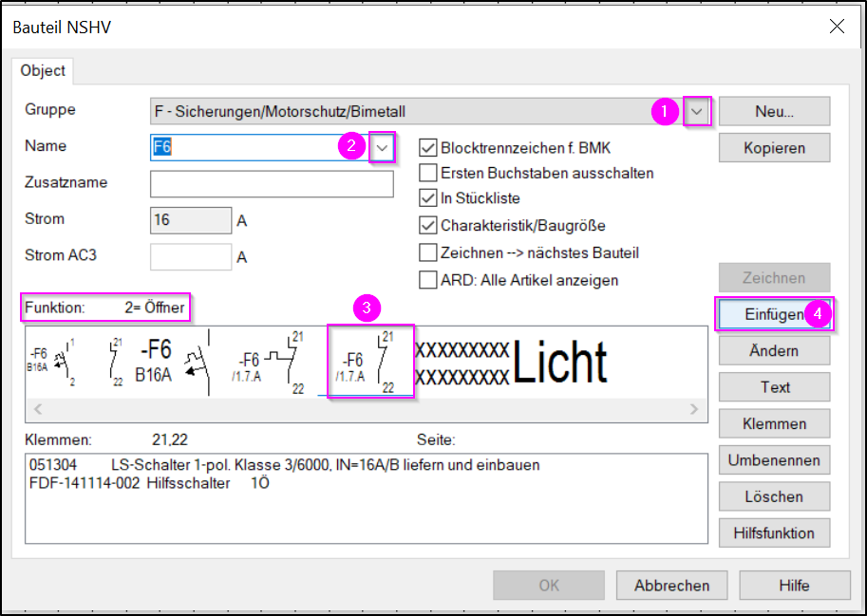The image size is (867, 616).
Task: Click the Kopieren button
Action: point(774,148)
